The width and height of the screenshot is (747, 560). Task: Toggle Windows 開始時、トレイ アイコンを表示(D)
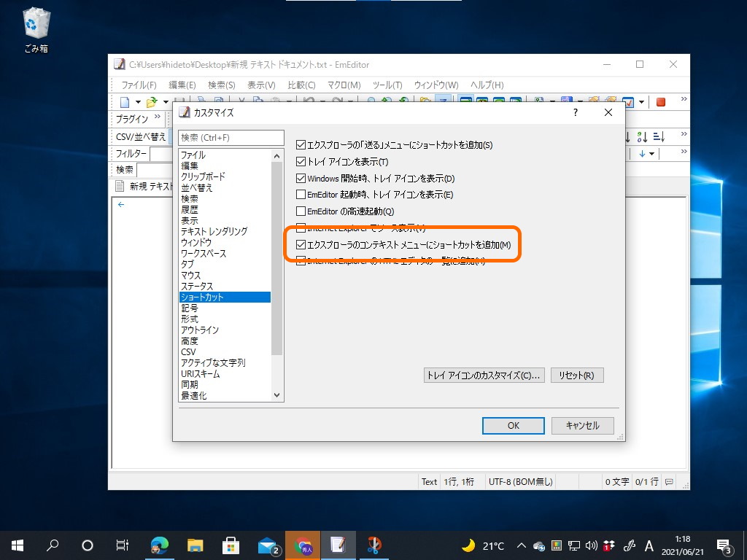[301, 178]
